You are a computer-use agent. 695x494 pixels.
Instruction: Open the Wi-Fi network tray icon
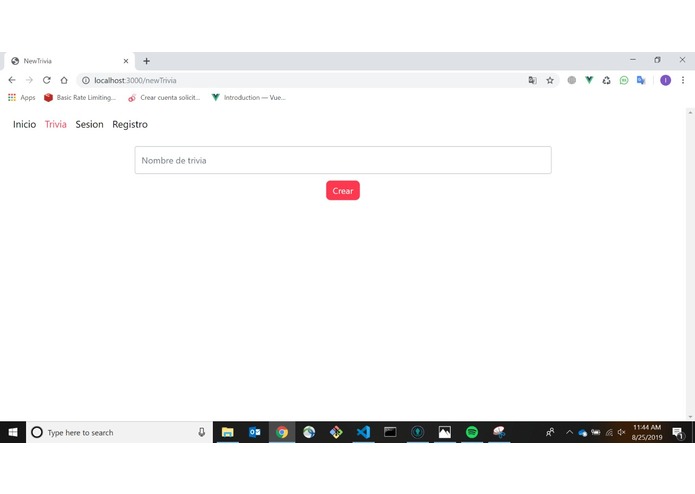click(609, 432)
